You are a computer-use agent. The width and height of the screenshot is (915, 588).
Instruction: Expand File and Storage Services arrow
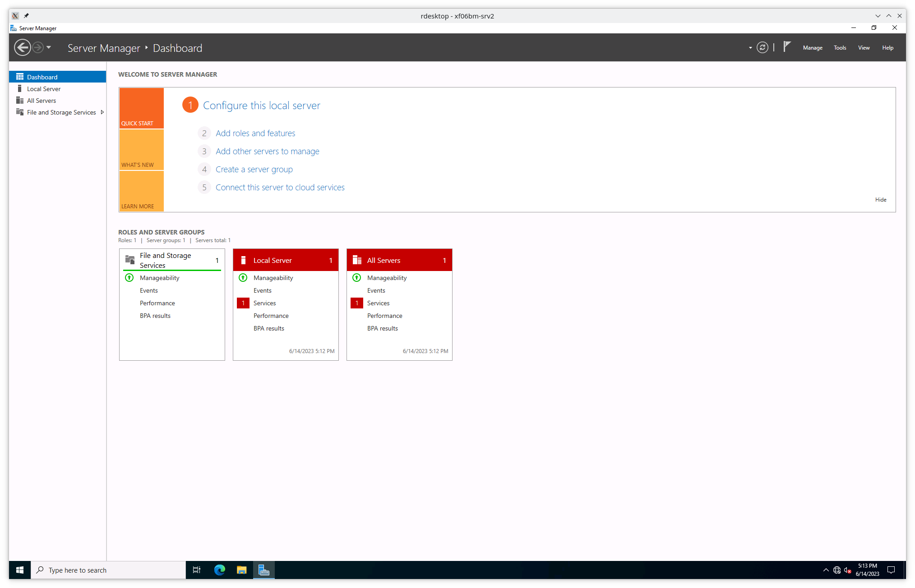coord(102,112)
